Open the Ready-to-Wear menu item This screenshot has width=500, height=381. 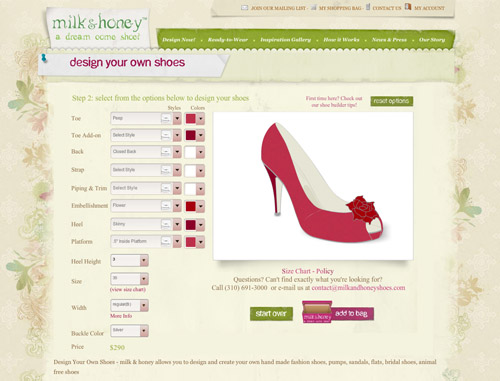click(x=228, y=40)
